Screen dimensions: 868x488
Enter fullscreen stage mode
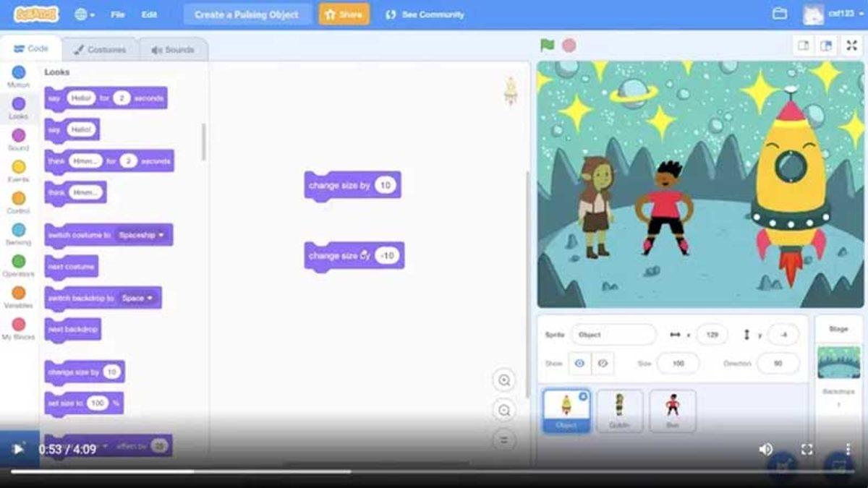pyautogui.click(x=851, y=46)
